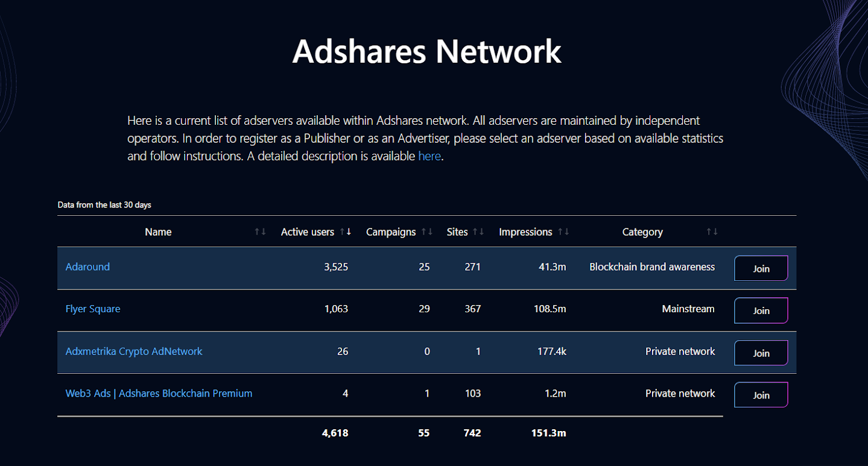Click Adxmetrika's 26 active users value
Viewport: 868px width, 466px height.
[343, 351]
